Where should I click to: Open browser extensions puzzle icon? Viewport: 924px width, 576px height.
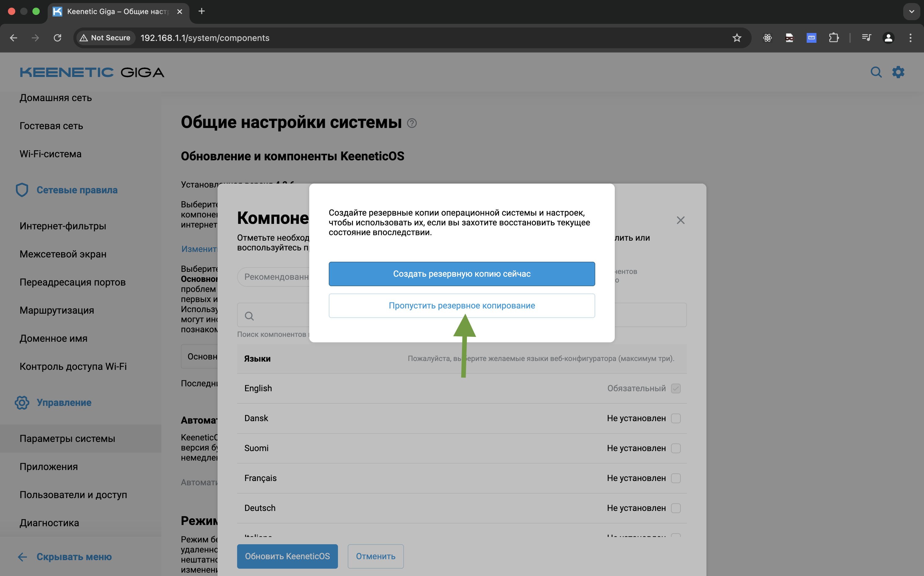834,38
